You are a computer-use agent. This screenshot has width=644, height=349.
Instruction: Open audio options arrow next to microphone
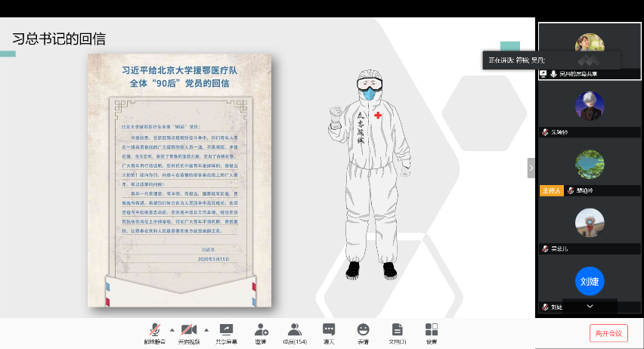pyautogui.click(x=172, y=329)
